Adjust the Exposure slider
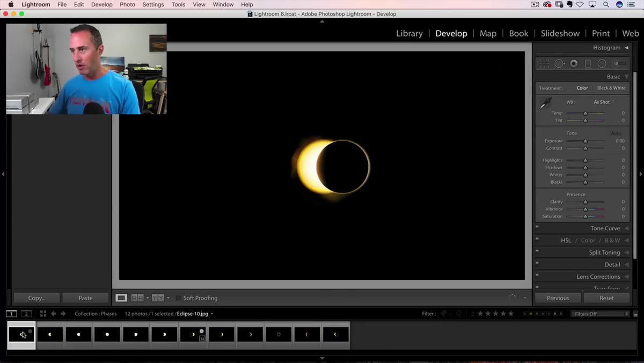 coord(585,141)
